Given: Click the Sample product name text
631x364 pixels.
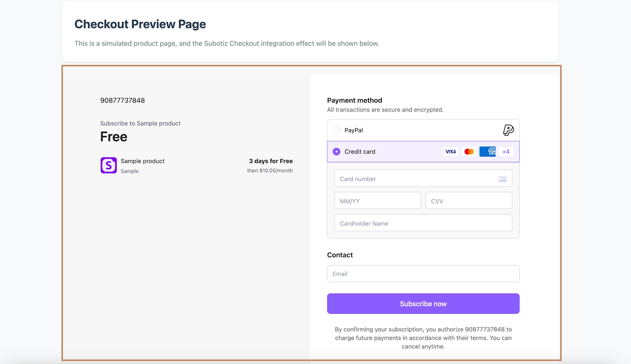Looking at the screenshot, I should point(143,161).
